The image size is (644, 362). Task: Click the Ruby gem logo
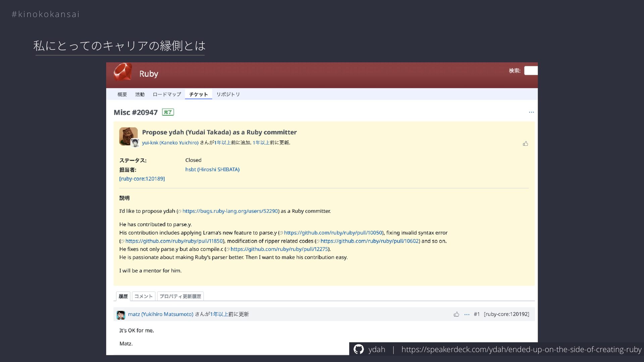point(123,72)
